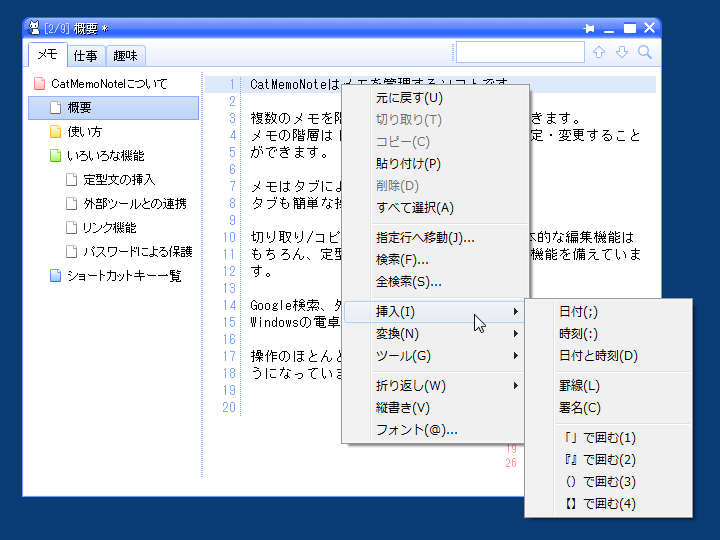Insert 日付と時刻(D) from submenu
This screenshot has width=720, height=540.
[x=608, y=356]
